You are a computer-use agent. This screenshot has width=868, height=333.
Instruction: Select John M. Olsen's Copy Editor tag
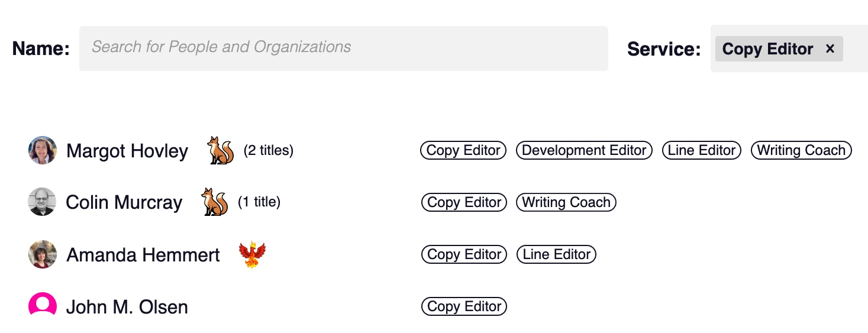coord(464,306)
